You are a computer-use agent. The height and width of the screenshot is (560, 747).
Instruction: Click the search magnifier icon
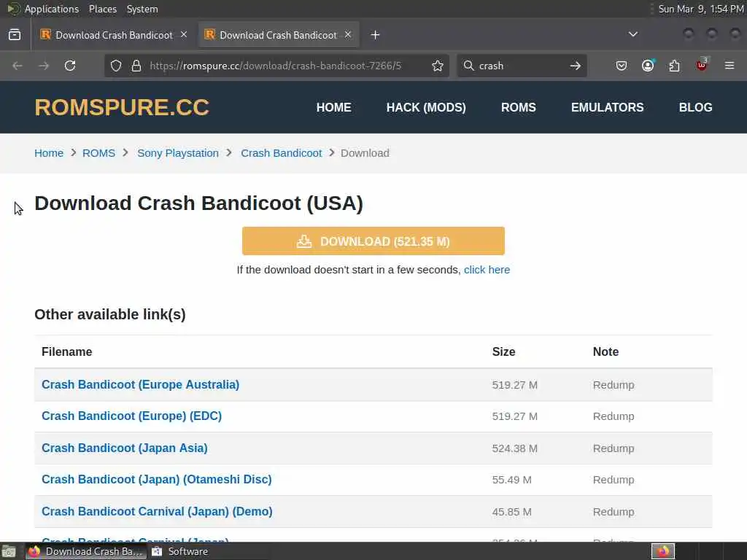[x=469, y=66]
